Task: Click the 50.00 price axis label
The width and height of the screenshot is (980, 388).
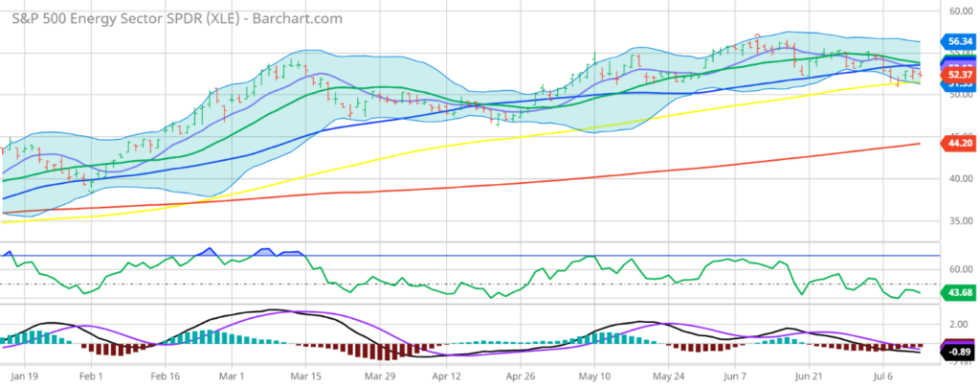Action: point(961,95)
